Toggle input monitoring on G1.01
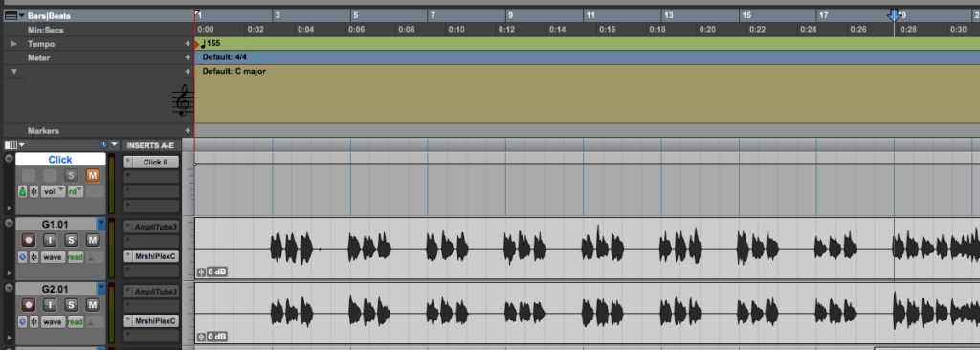Viewport: 980px width, 350px height. pyautogui.click(x=51, y=240)
